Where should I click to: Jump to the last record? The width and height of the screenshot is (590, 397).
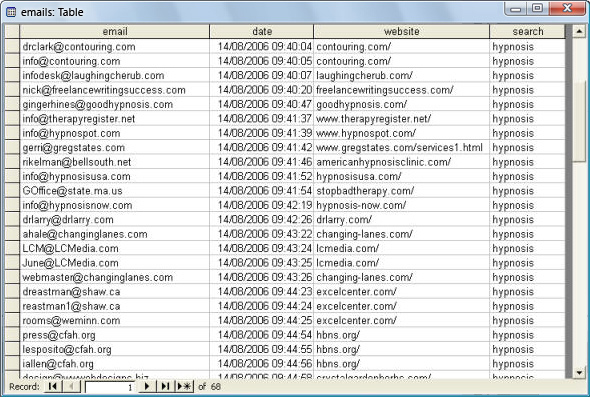point(165,386)
